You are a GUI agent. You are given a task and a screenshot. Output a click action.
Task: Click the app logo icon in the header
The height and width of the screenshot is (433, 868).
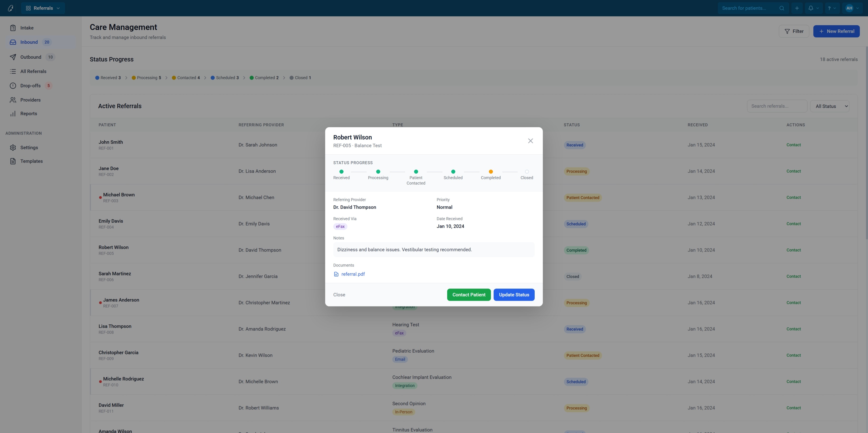click(10, 8)
